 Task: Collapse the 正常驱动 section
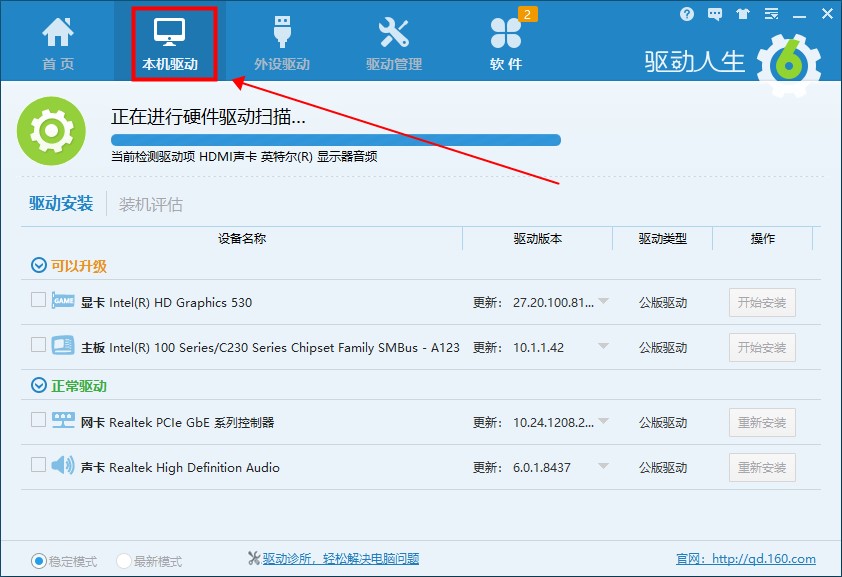coord(39,385)
